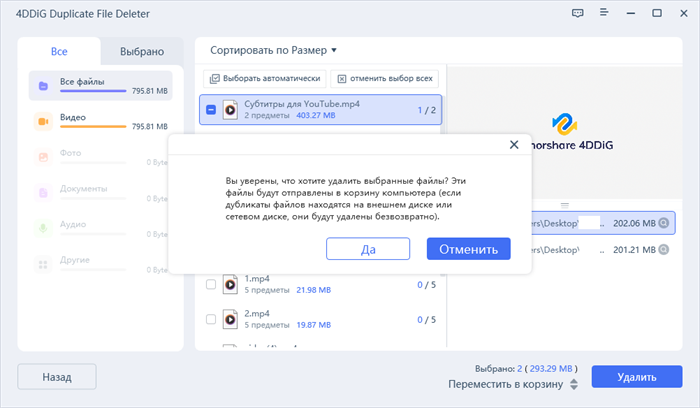The height and width of the screenshot is (408, 700).
Task: Locate the 201.21 MB file with magnifier icon
Action: tap(664, 250)
